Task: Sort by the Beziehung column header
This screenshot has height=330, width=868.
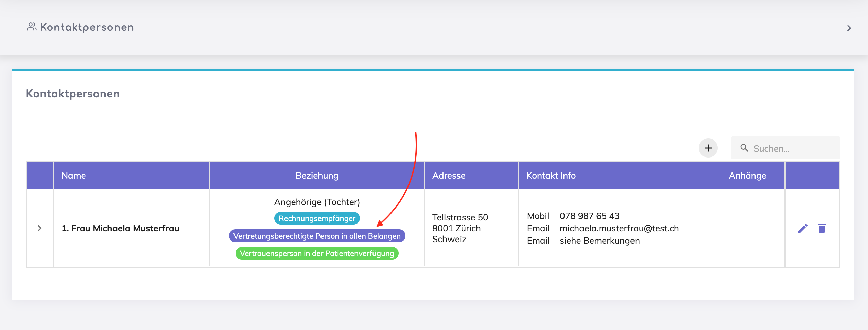Action: coord(317,175)
